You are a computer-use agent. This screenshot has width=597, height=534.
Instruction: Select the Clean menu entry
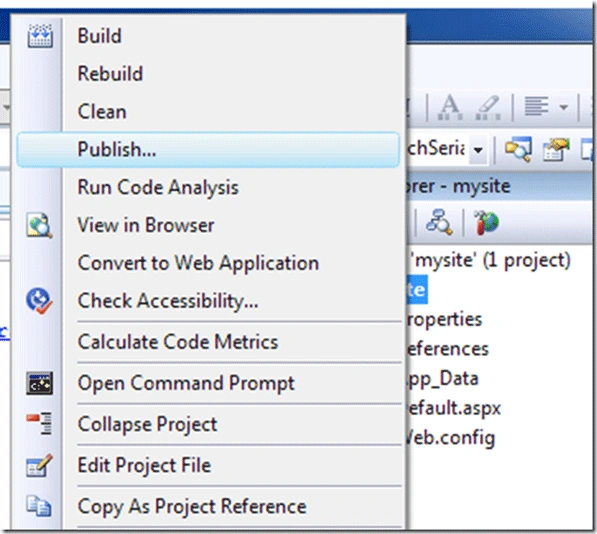102,112
